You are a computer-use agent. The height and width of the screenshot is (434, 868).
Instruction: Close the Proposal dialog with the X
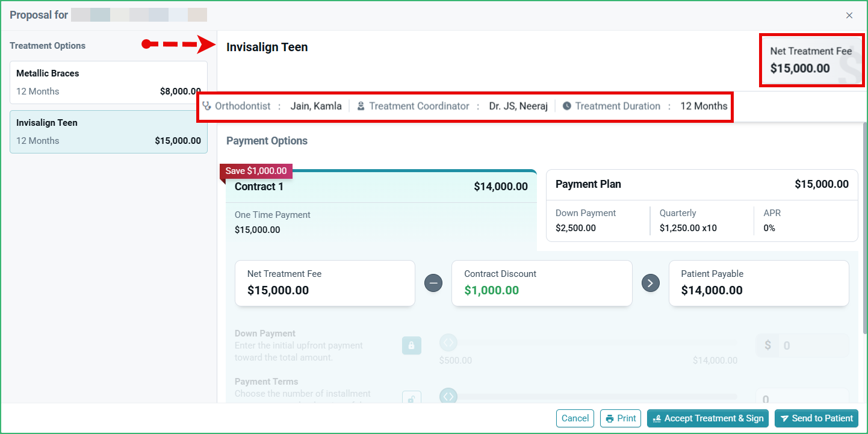(849, 15)
